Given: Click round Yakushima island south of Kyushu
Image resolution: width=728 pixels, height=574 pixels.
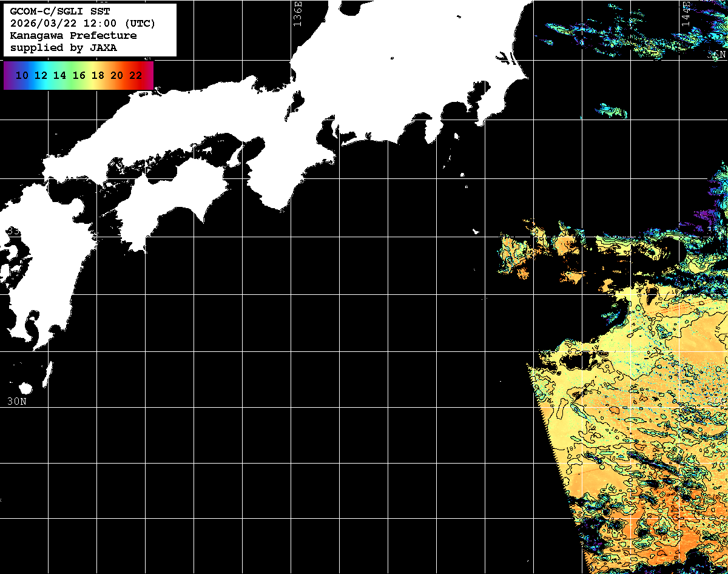Looking at the screenshot, I should click(25, 388).
